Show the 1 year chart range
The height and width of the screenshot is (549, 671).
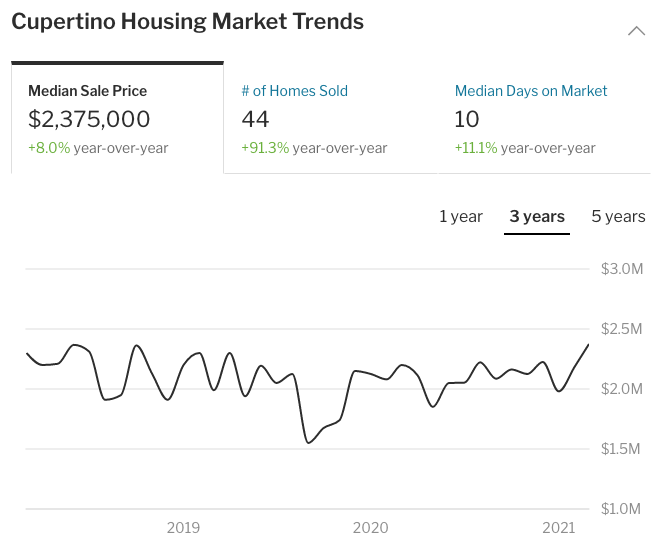[x=461, y=216]
